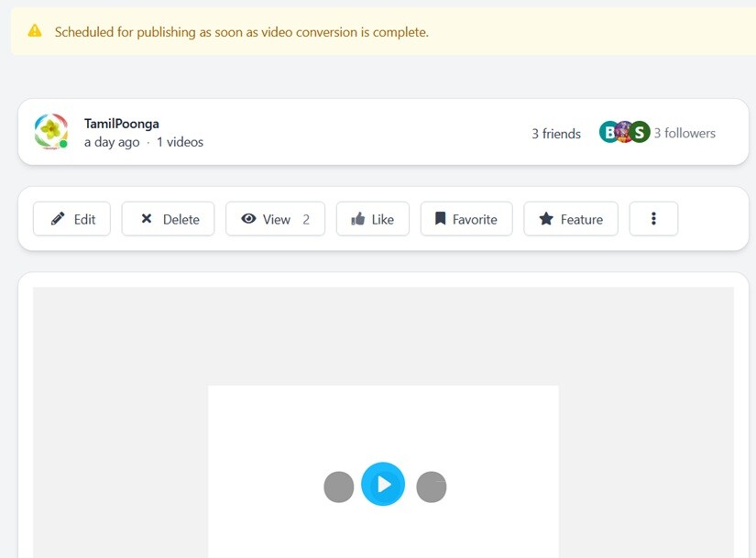756x558 pixels.
Task: Like the video with the thumbs-up button
Action: coord(372,219)
